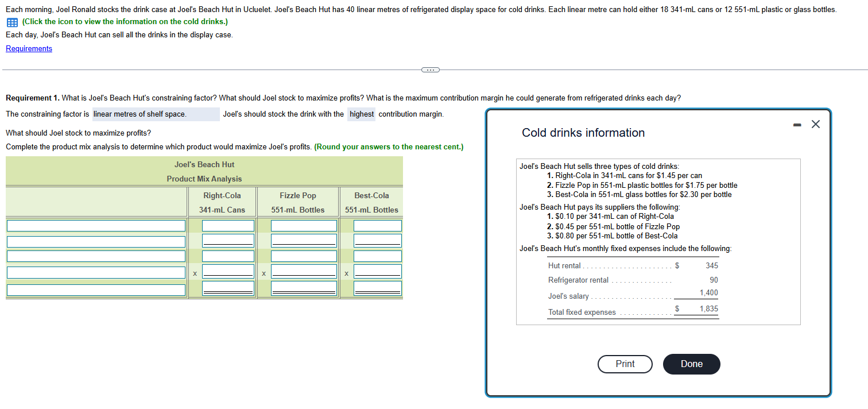868x409 pixels.
Task: Click the bottom total cell under Best-Cola
Action: click(377, 286)
